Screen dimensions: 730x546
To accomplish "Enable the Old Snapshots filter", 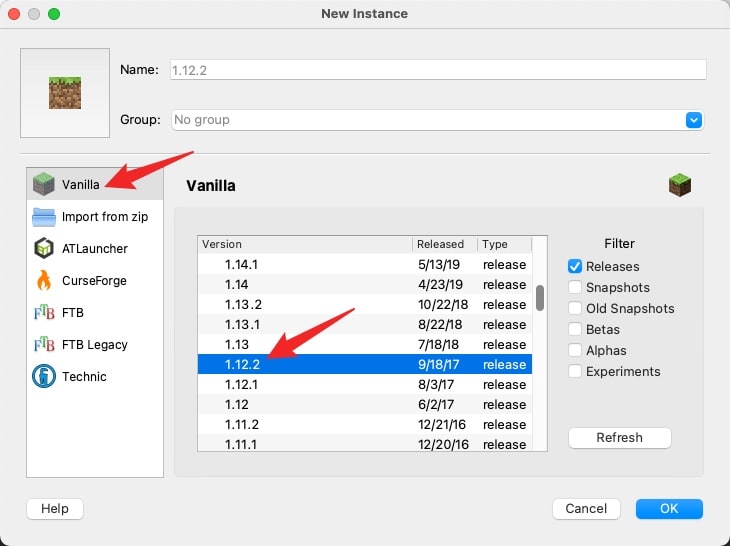I will (x=575, y=308).
